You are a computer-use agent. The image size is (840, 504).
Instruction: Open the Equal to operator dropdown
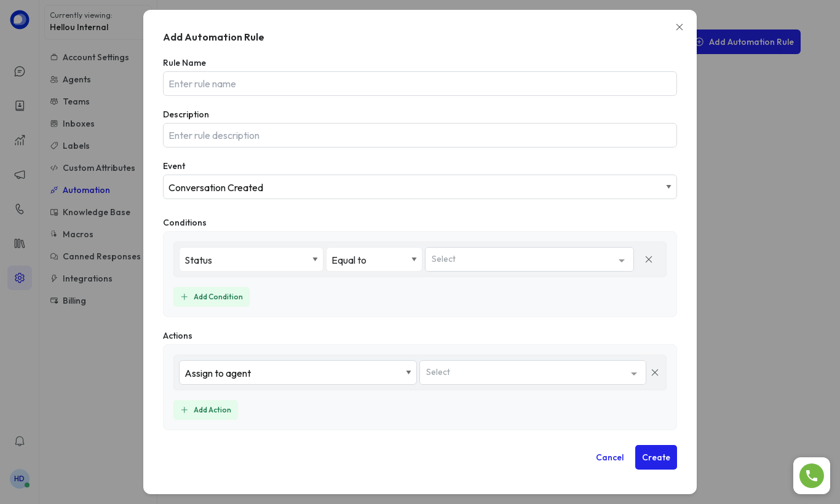tap(374, 259)
